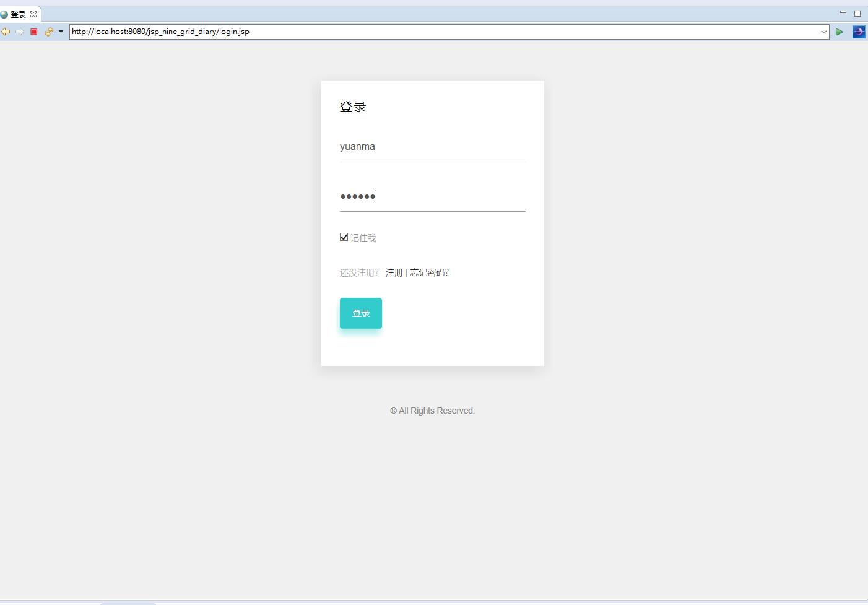Click the globe icon on the 登录 tab
Screen dimensions: 868x605
[4, 14]
